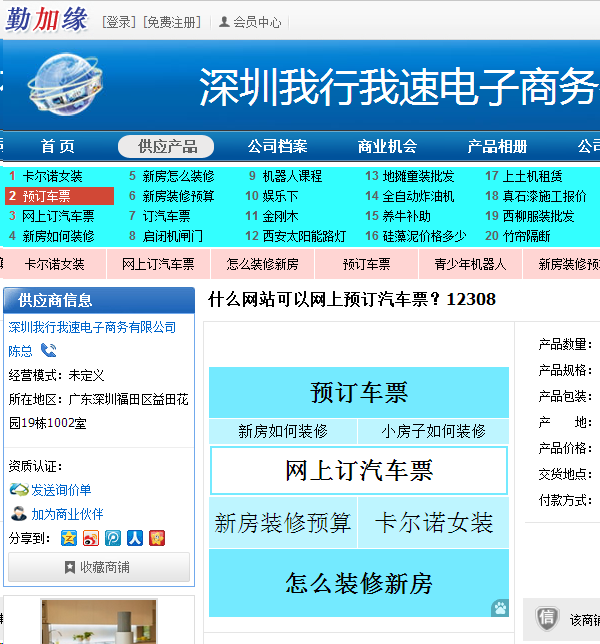Select the 供应产品 navigation tab

pos(167,147)
